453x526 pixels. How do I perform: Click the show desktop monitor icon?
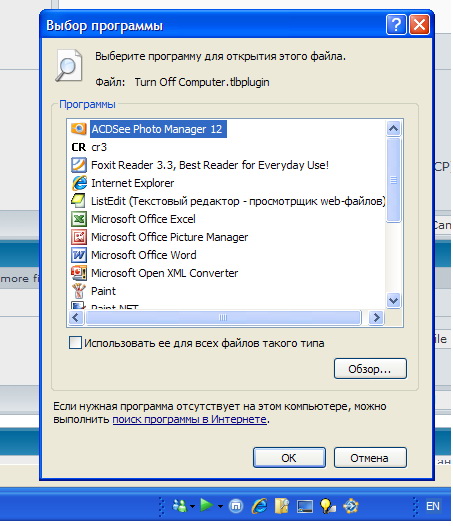click(x=305, y=506)
